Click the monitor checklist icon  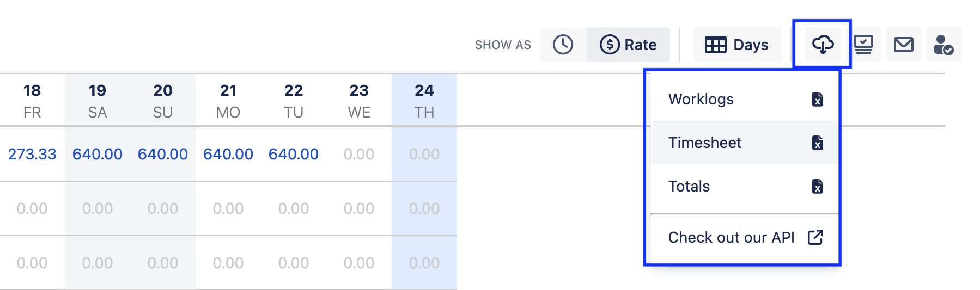point(863,45)
